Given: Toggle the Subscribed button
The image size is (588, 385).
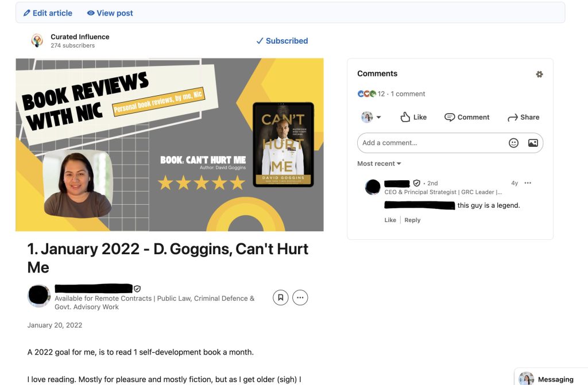Looking at the screenshot, I should tap(282, 41).
